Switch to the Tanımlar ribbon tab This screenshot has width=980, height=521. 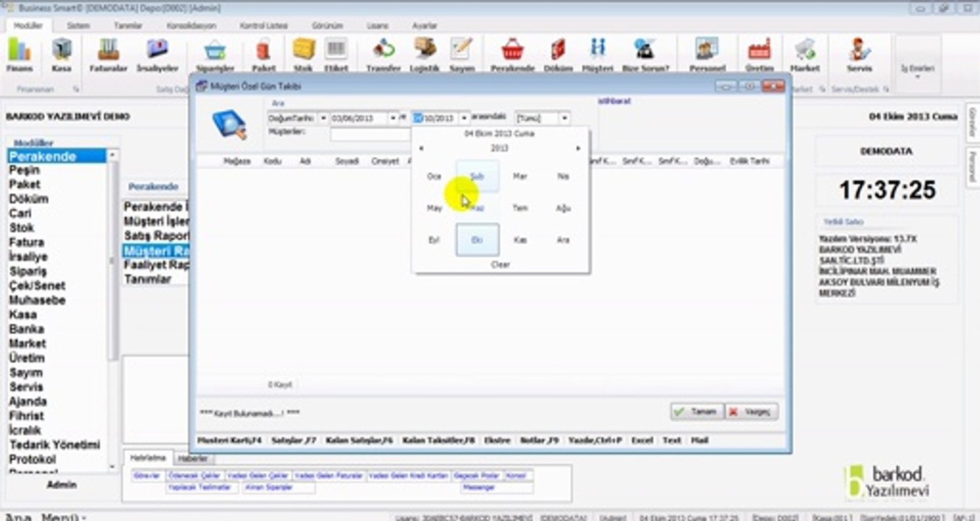coord(128,25)
